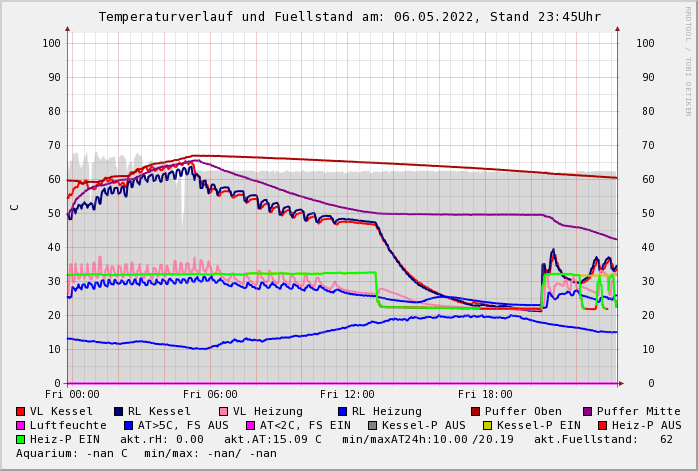Click the RRDTOOL / TOBI OETIKER watermark
Viewport: 698px width, 471px height.
[x=688, y=60]
